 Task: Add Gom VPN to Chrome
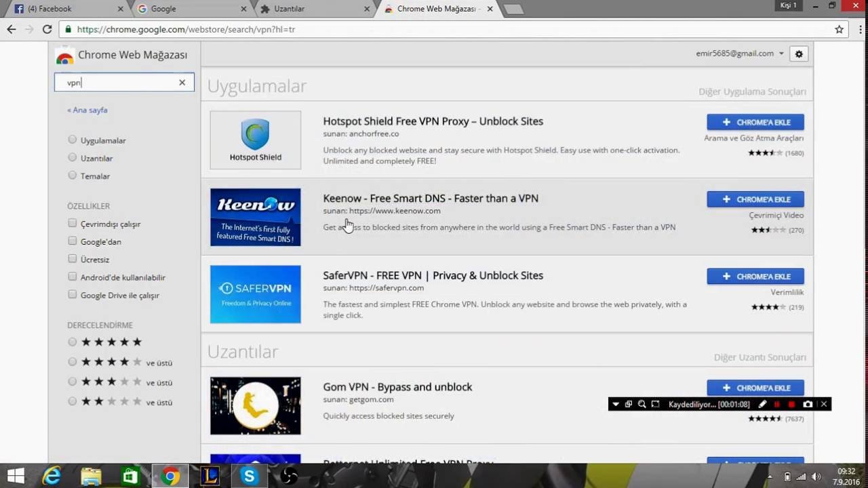755,388
